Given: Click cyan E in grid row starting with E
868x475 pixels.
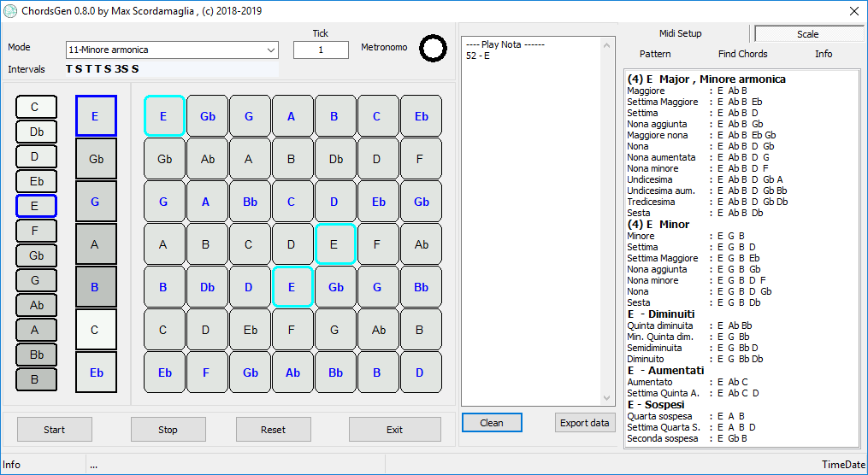Looking at the screenshot, I should pyautogui.click(x=164, y=116).
